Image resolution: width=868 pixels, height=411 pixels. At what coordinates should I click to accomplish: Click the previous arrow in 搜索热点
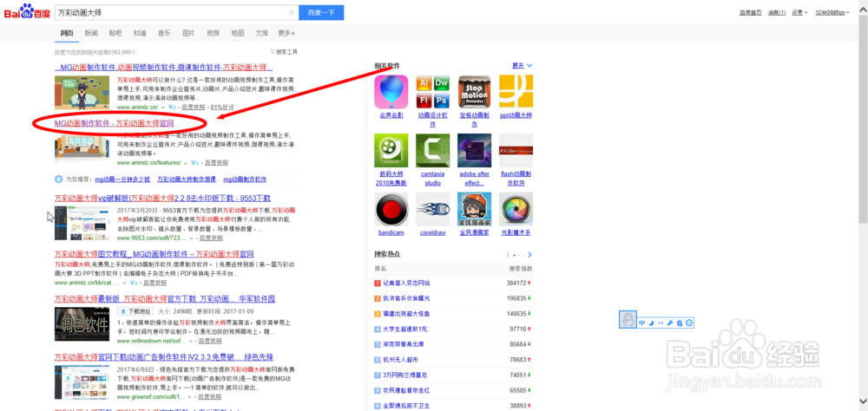[508, 255]
